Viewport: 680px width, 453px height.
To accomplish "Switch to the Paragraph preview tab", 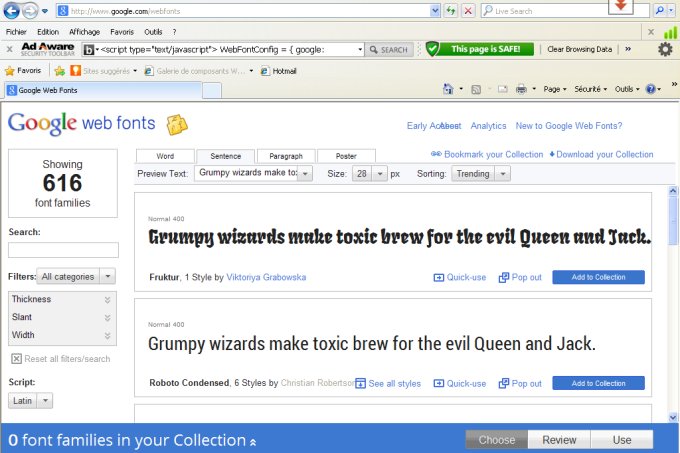I will point(286,156).
